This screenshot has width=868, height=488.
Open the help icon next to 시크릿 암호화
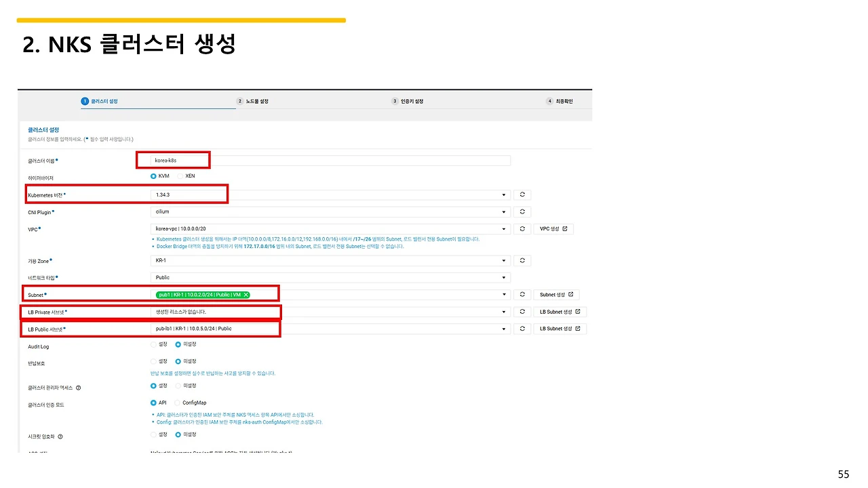pos(60,436)
